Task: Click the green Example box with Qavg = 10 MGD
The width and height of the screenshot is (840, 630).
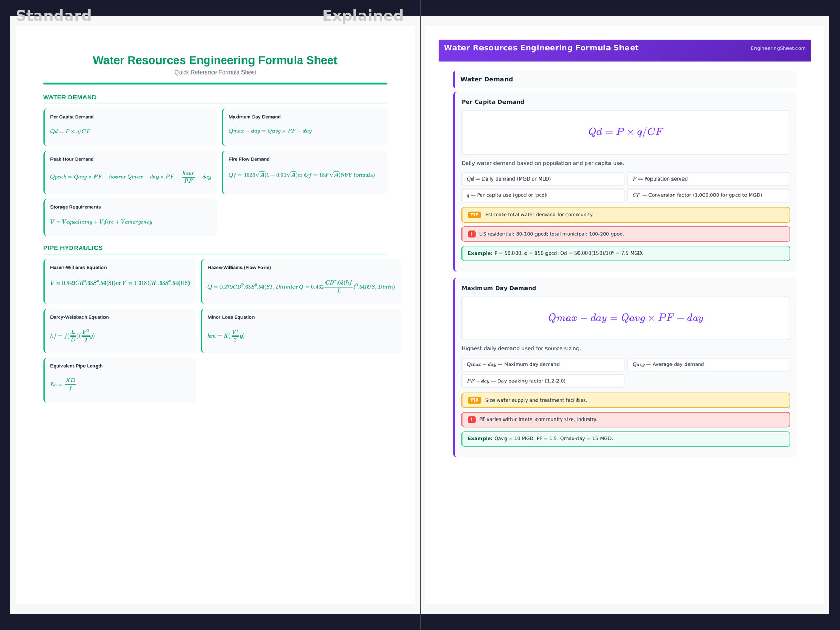Action: click(625, 439)
